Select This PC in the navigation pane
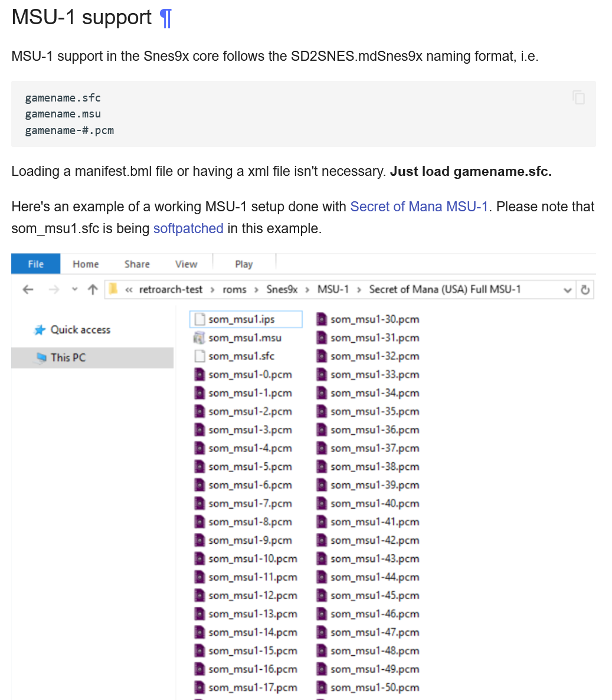 click(x=68, y=358)
